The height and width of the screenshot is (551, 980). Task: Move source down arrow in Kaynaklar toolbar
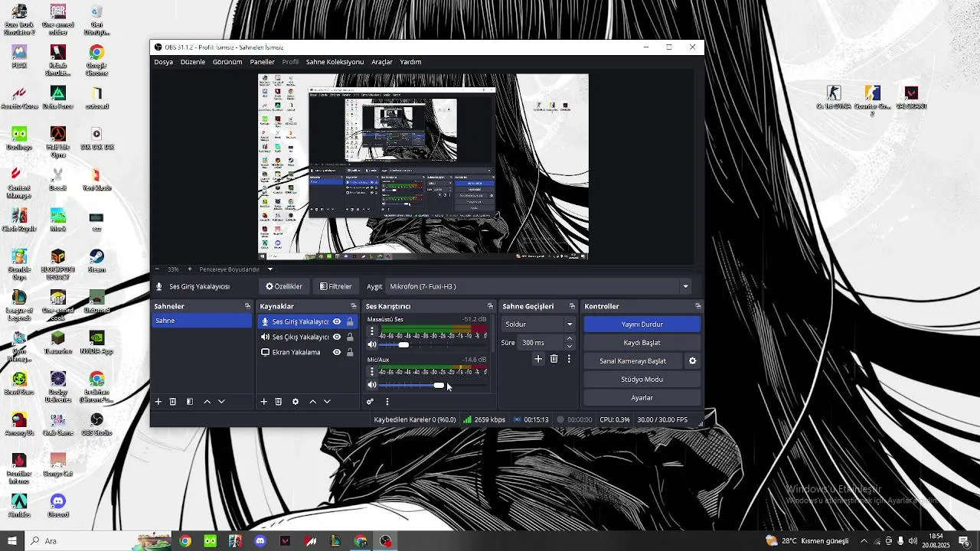point(327,402)
